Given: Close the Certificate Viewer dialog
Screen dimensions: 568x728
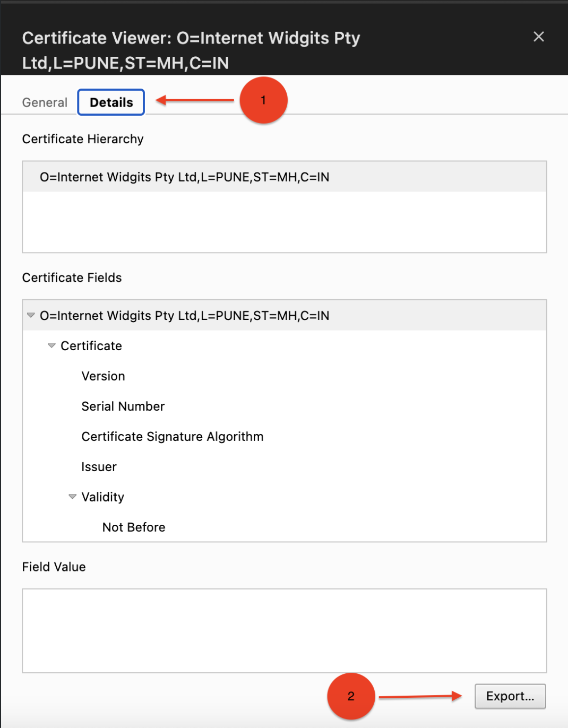Looking at the screenshot, I should (x=538, y=37).
